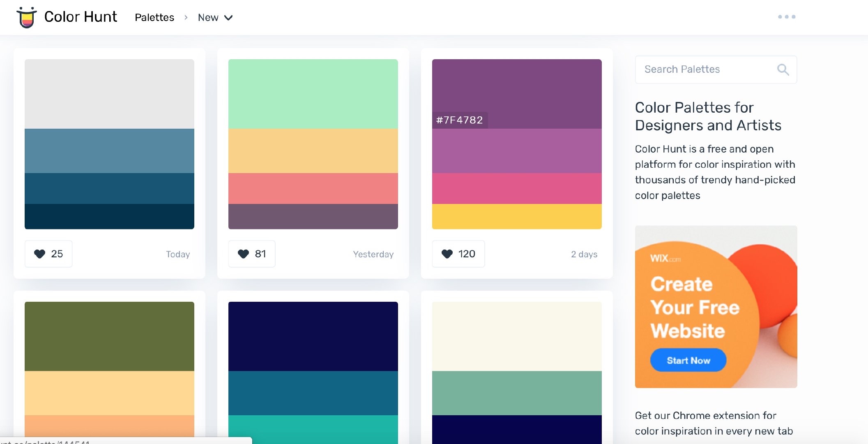Click Start Now in Wix ad
The image size is (868, 444).
[688, 360]
